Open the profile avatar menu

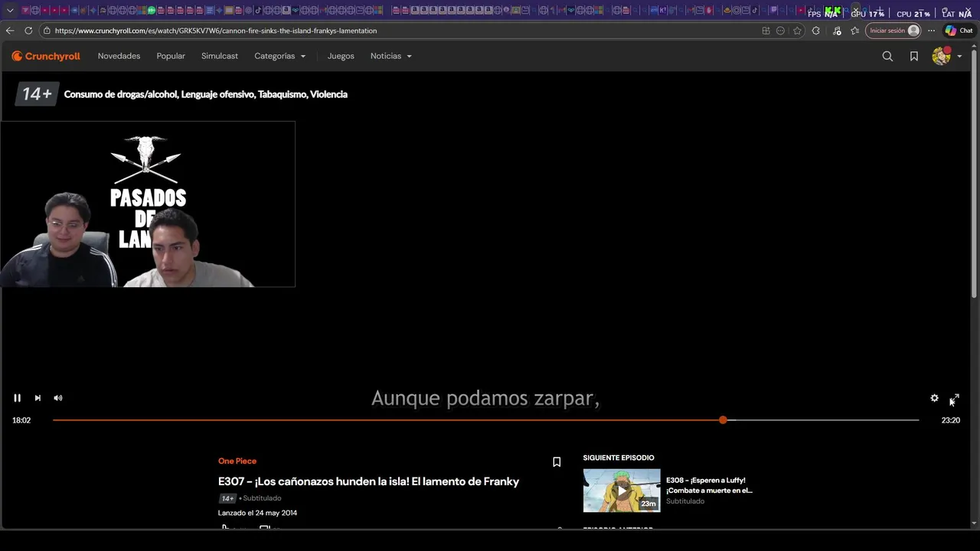[946, 56]
